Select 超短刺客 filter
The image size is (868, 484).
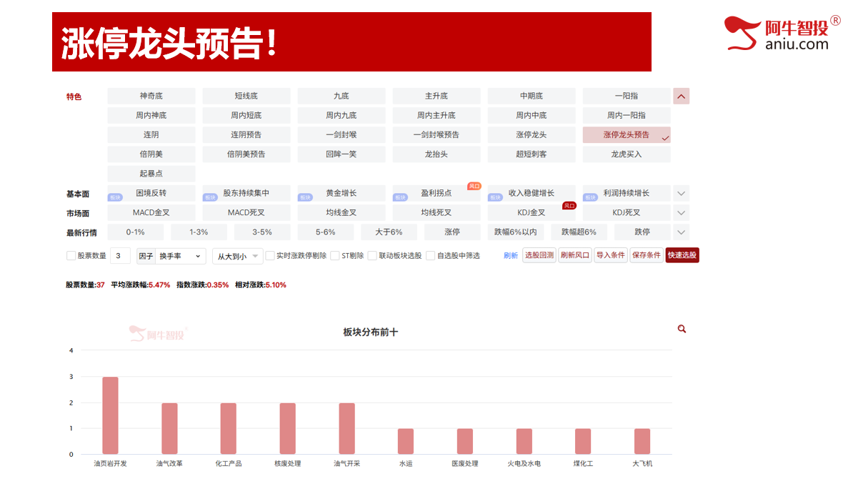532,154
